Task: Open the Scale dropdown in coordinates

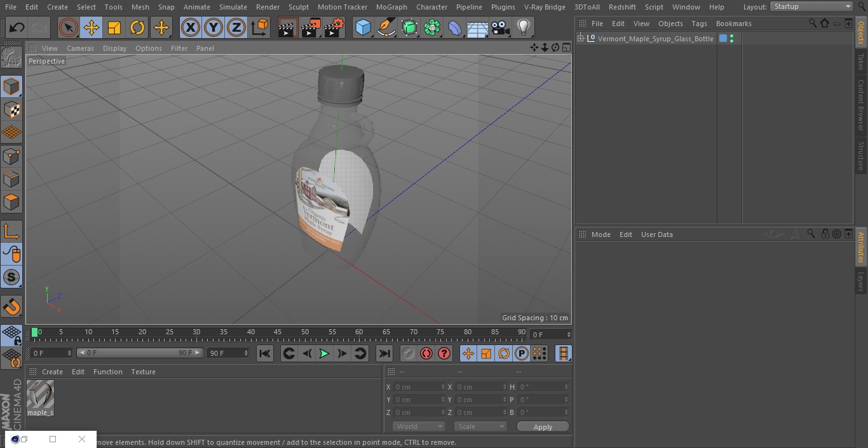Action: [480, 426]
